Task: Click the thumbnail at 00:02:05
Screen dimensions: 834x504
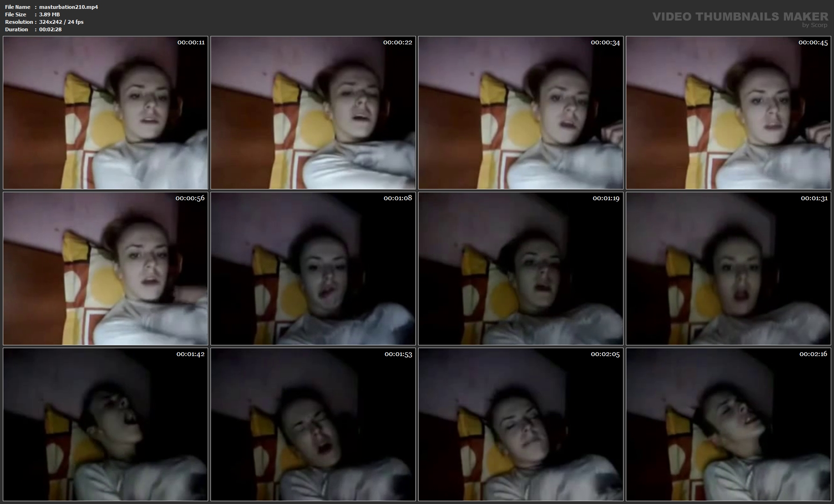Action: tap(520, 424)
